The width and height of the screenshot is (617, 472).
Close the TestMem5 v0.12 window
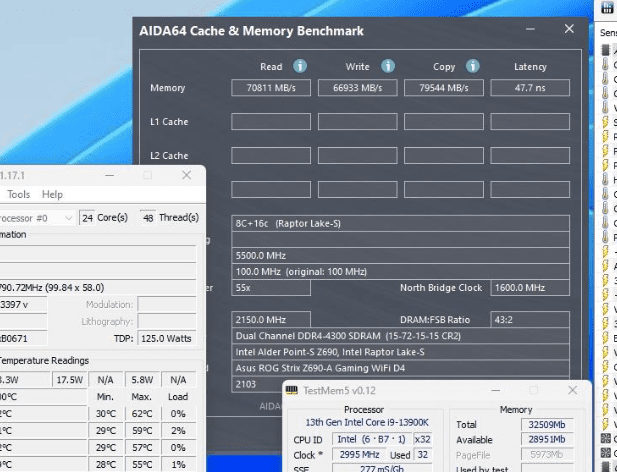click(573, 390)
